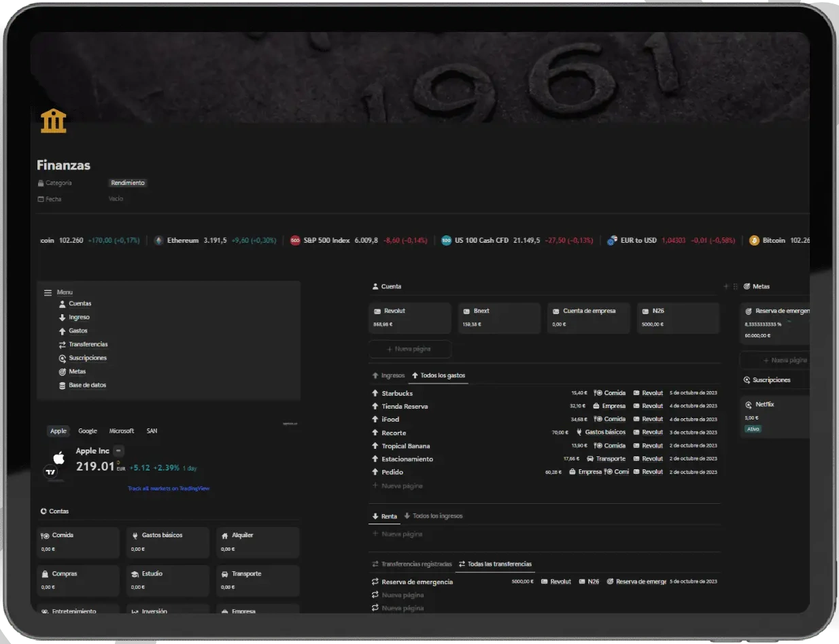Click the gold bank page icon
This screenshot has height=644, width=839.
click(54, 120)
